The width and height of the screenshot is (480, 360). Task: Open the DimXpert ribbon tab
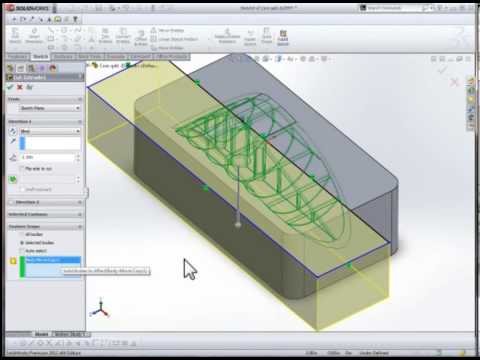tap(140, 57)
